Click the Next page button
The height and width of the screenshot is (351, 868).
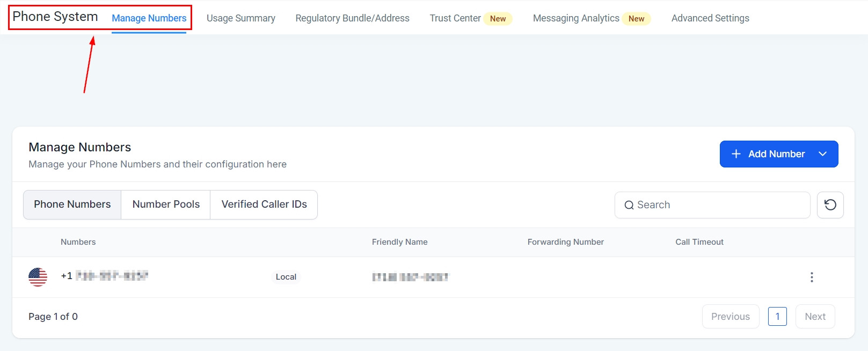click(x=815, y=317)
